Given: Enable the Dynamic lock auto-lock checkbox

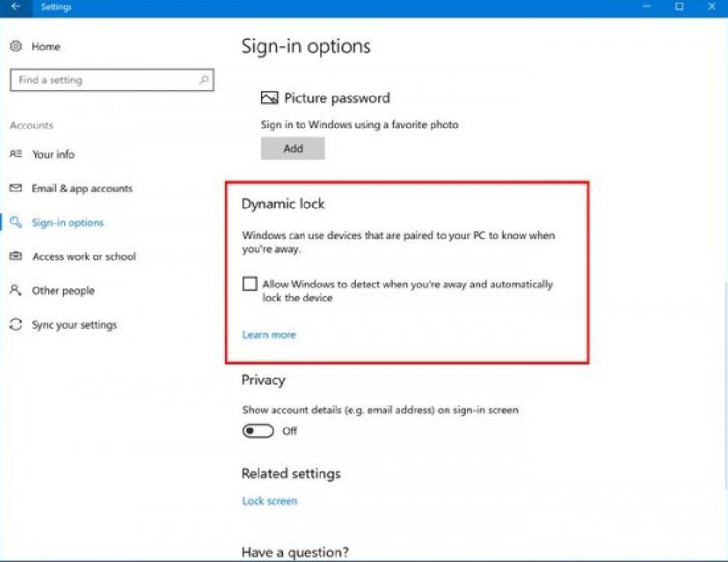Looking at the screenshot, I should [250, 284].
